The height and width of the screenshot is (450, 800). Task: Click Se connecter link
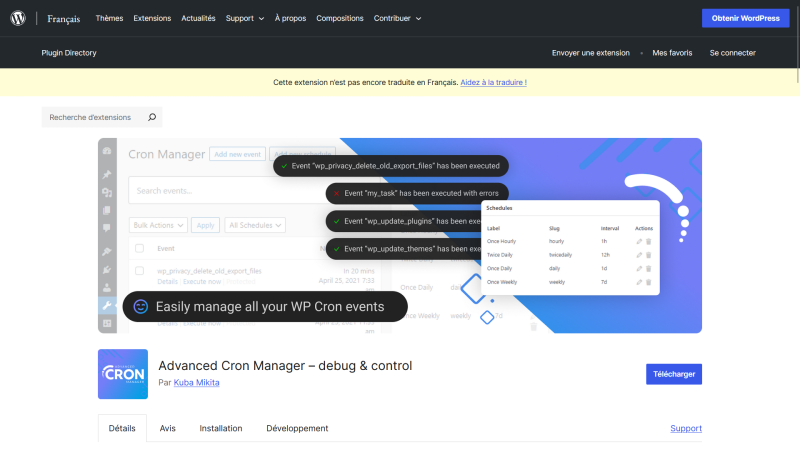[x=732, y=53]
